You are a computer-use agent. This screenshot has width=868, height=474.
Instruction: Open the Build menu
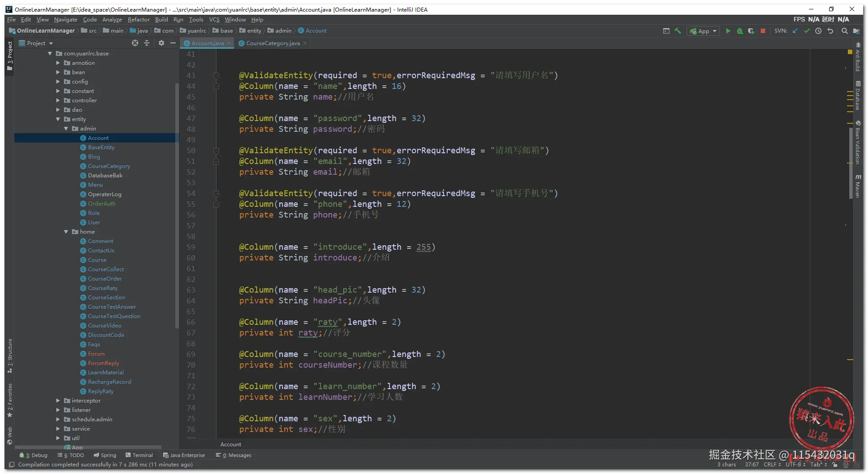tap(161, 20)
